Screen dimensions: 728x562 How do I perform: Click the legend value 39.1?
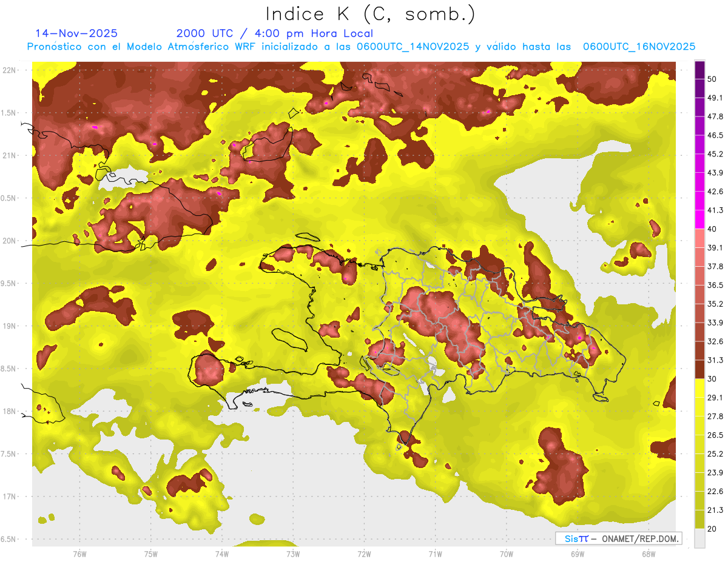coord(715,248)
